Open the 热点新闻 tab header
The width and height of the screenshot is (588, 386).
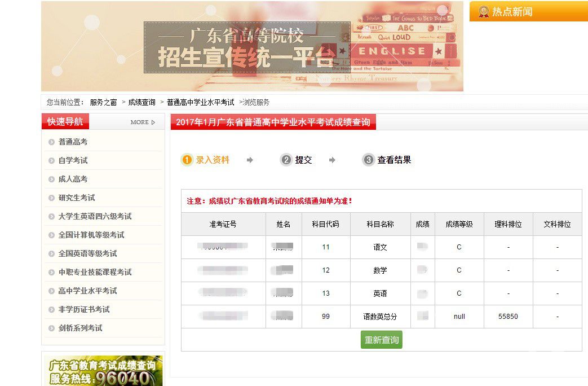click(x=512, y=12)
